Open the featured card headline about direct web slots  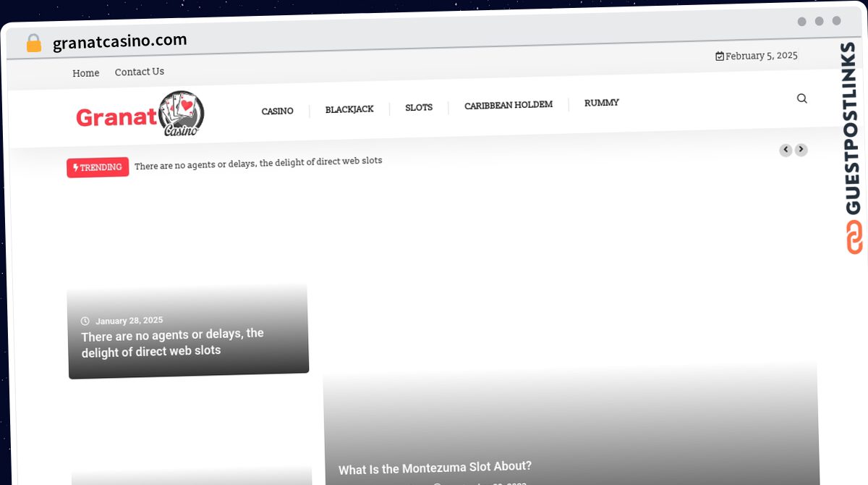(x=172, y=342)
